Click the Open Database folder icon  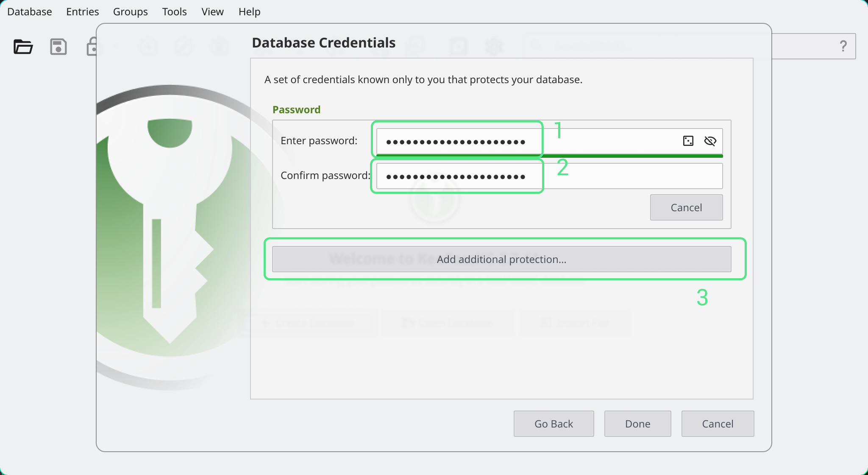[23, 46]
